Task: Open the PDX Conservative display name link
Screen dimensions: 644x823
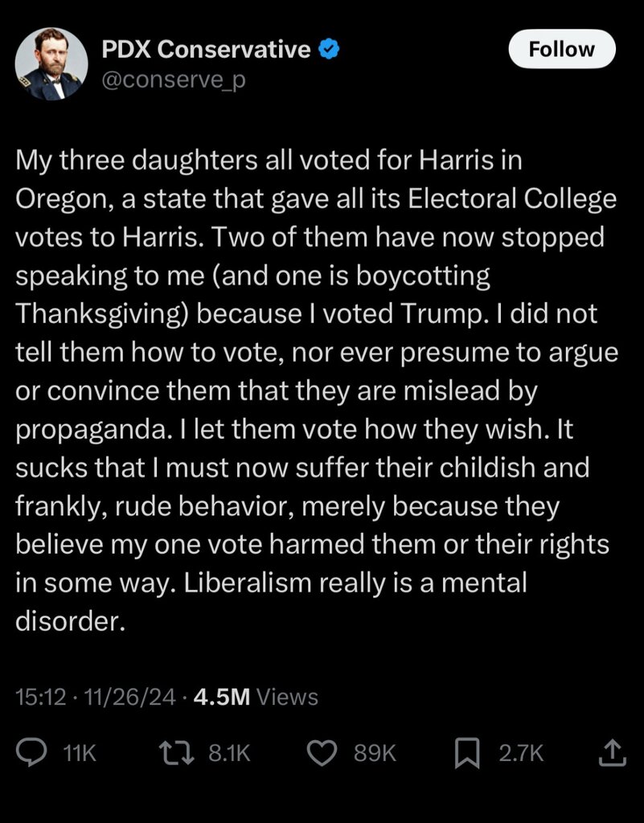Action: click(x=207, y=50)
